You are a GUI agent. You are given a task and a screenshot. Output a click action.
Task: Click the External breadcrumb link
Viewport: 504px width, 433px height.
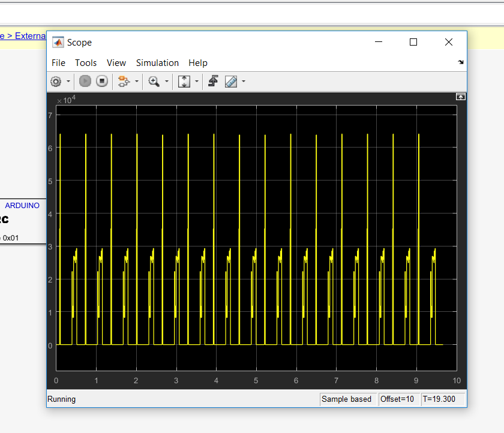click(x=30, y=36)
